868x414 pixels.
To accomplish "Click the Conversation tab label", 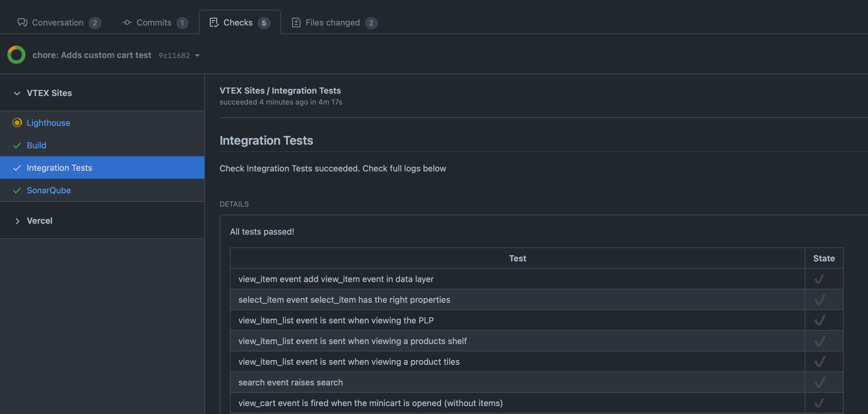I will [57, 22].
